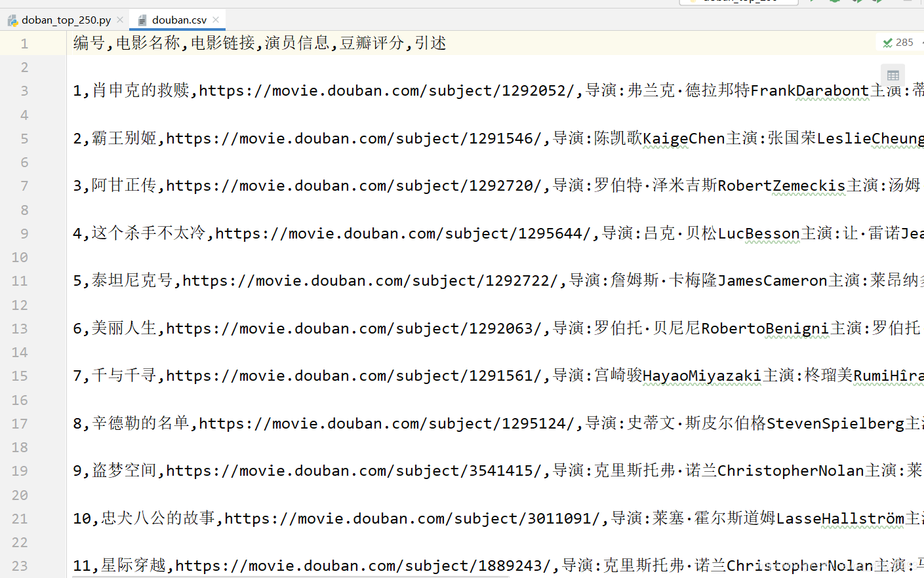Close the douban.csv tab
Viewport: 924px width, 578px height.
216,20
